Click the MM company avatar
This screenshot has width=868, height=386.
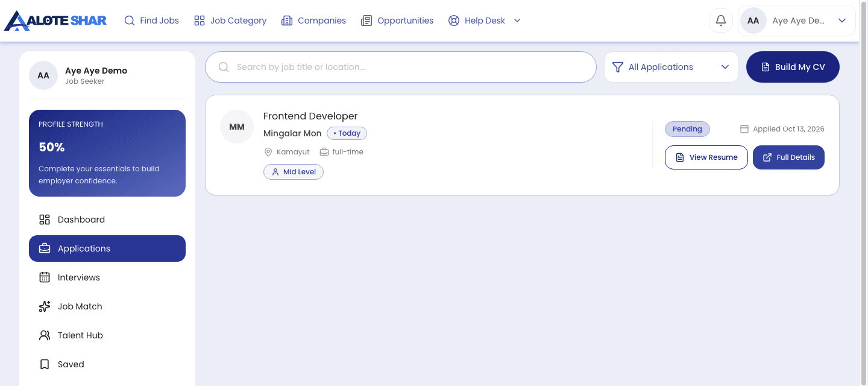pyautogui.click(x=237, y=127)
